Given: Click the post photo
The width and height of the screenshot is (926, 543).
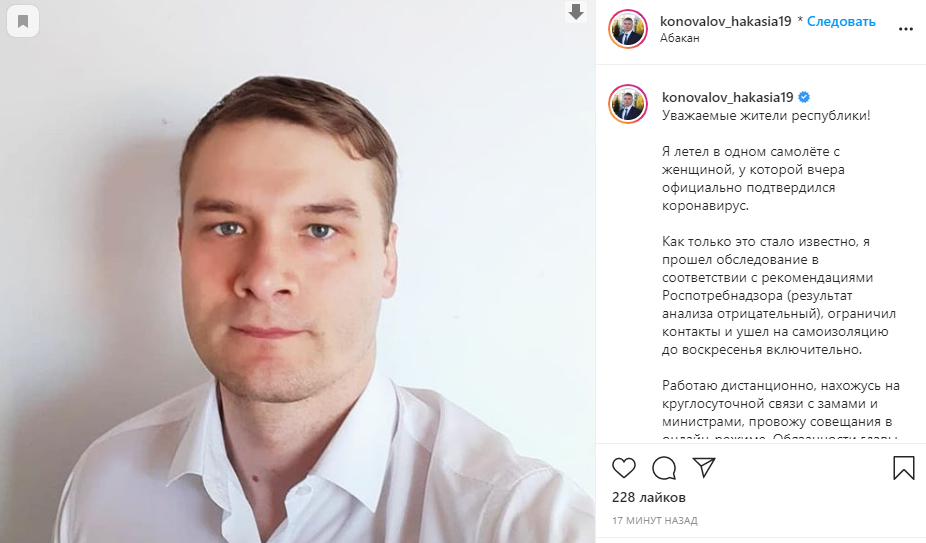Looking at the screenshot, I should point(298,272).
